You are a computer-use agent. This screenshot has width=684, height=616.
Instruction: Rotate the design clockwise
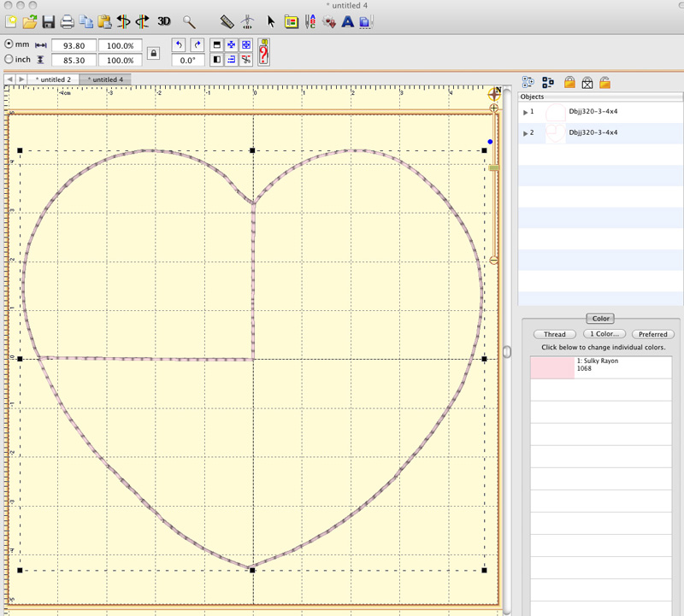coord(198,45)
